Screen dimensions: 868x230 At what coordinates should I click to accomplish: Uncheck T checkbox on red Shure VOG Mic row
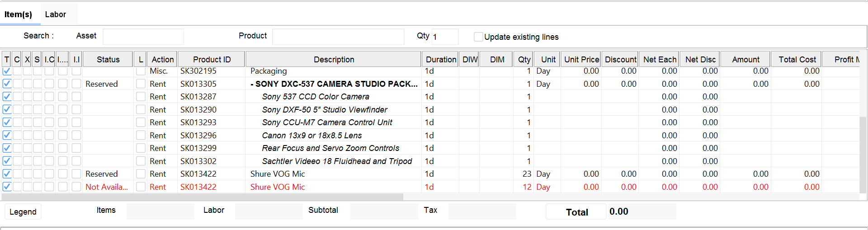click(7, 187)
